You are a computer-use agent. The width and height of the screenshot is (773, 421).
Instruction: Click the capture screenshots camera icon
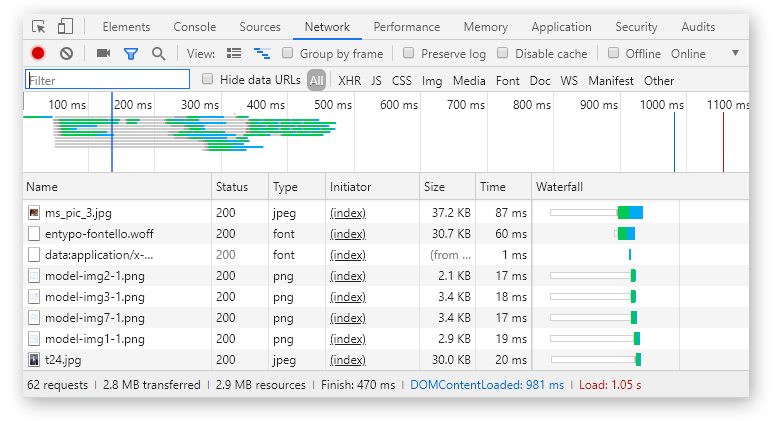(x=104, y=53)
